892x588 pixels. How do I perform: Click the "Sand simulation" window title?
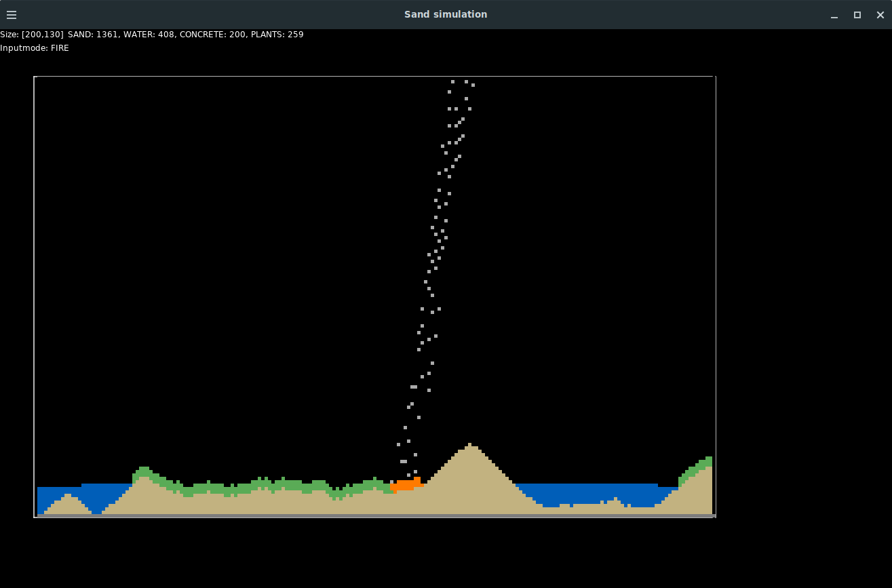[446, 14]
